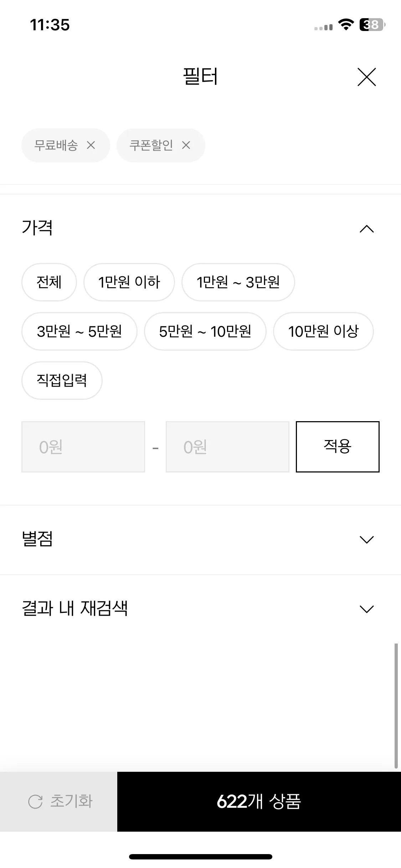The image size is (401, 868).
Task: Expand the 별점 section
Action: click(200, 539)
